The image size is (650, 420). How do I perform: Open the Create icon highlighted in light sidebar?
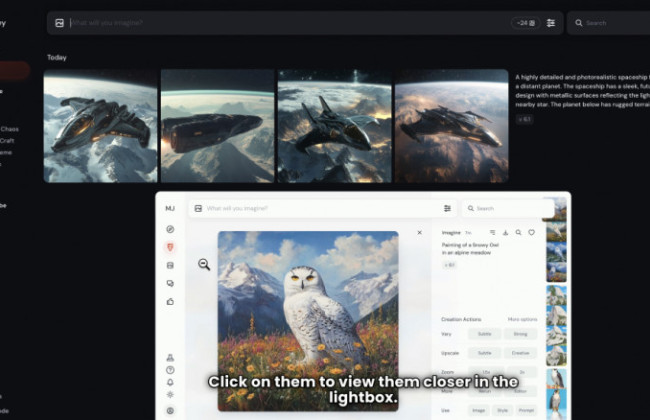[x=170, y=246]
